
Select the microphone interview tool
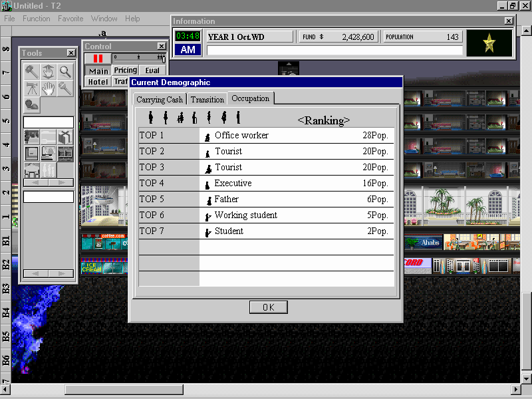click(x=65, y=88)
